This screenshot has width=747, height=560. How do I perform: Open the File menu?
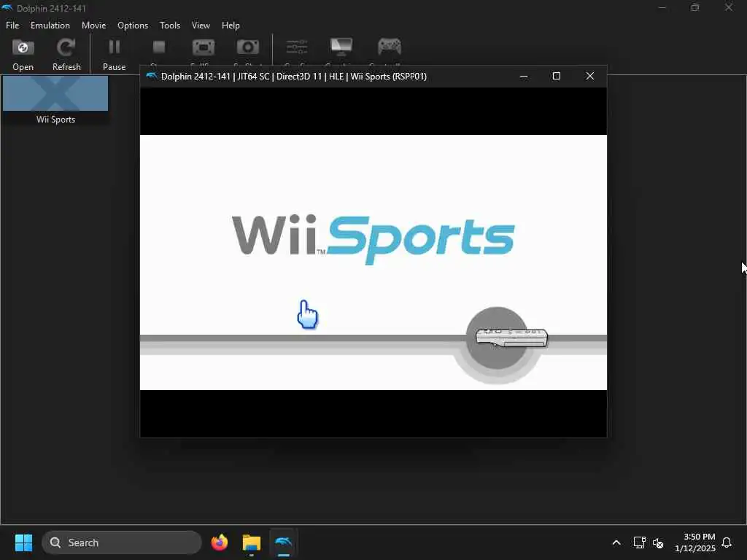pos(12,26)
